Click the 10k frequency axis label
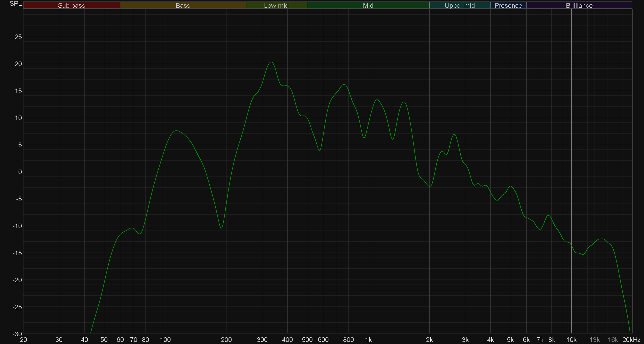 (571, 340)
